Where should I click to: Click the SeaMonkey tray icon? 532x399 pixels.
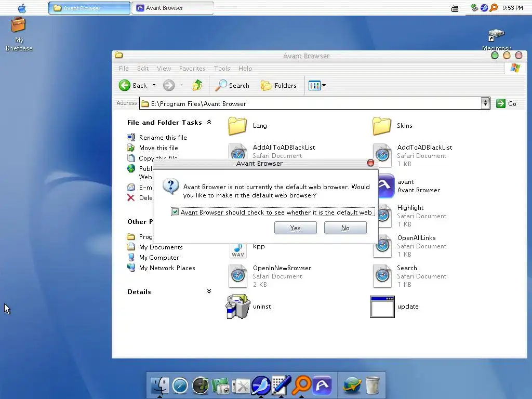[x=484, y=7]
